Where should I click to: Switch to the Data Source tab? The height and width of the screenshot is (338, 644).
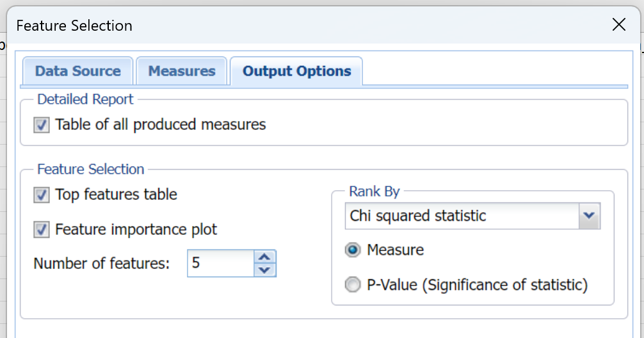77,71
